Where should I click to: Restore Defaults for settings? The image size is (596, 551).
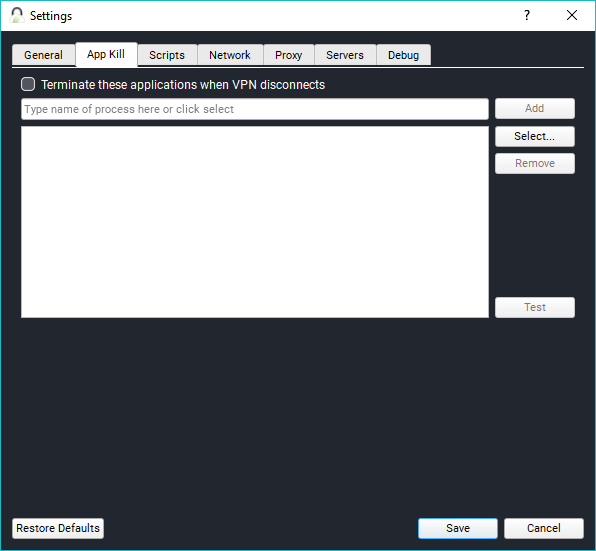pyautogui.click(x=58, y=528)
